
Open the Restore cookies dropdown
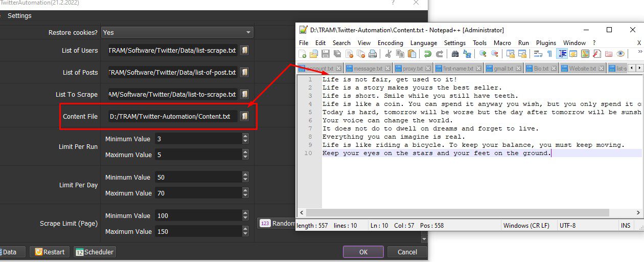(177, 32)
